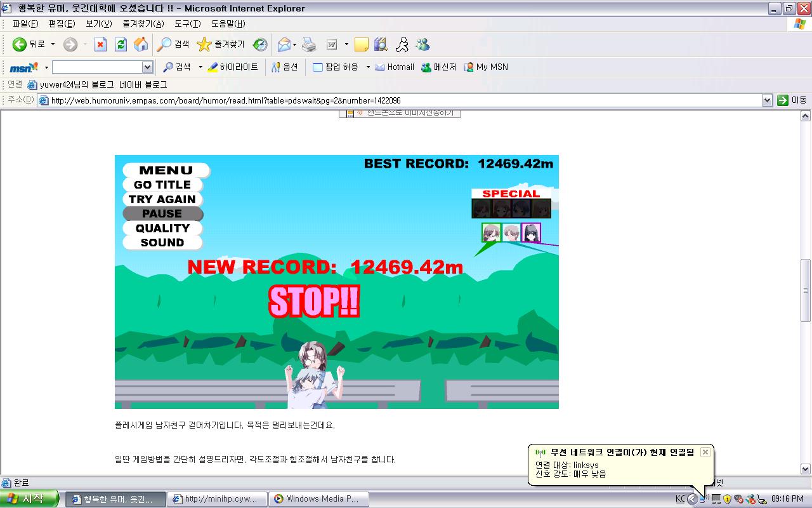Viewport: 812px width, 508px height.
Task: Open the Research books toolbar icon
Action: click(x=381, y=44)
